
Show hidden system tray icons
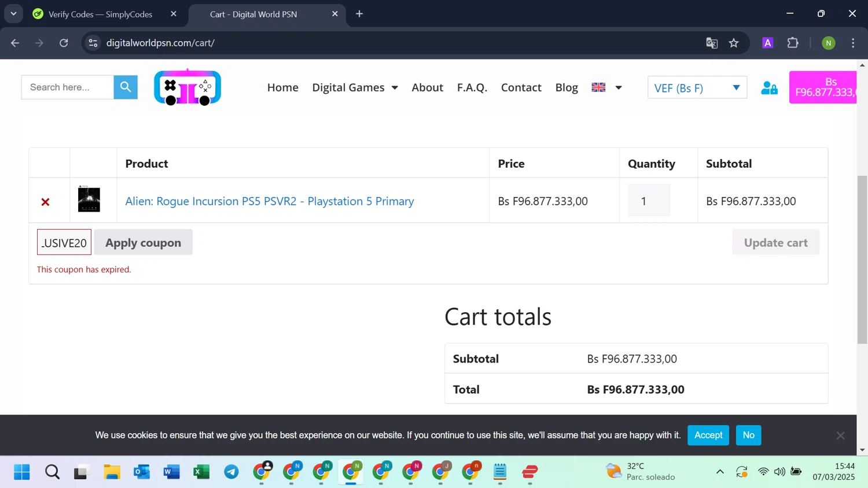(x=720, y=472)
